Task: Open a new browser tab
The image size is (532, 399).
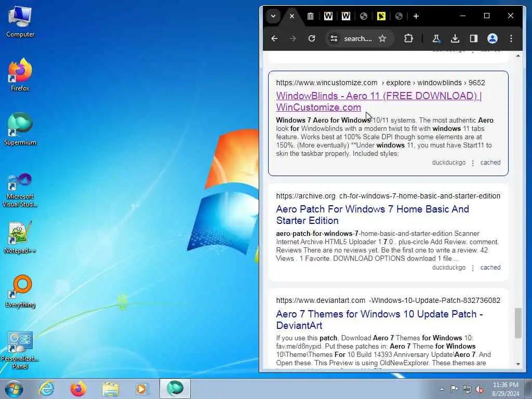Action: point(416,16)
